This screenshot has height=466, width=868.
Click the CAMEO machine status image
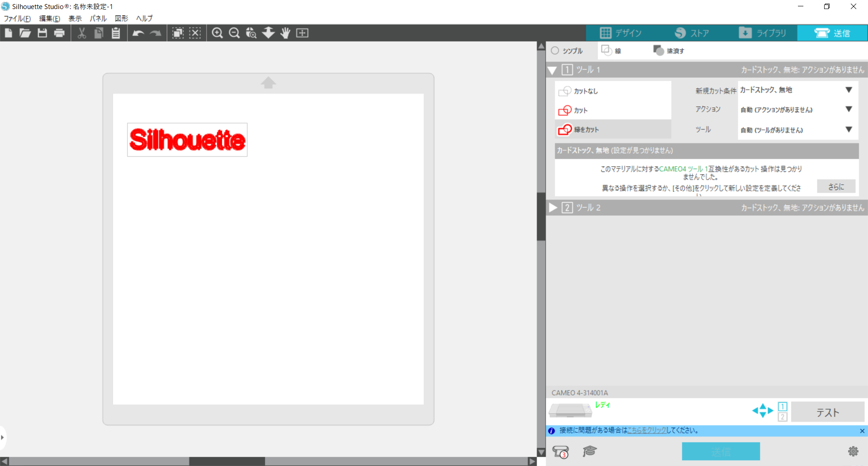pos(570,410)
